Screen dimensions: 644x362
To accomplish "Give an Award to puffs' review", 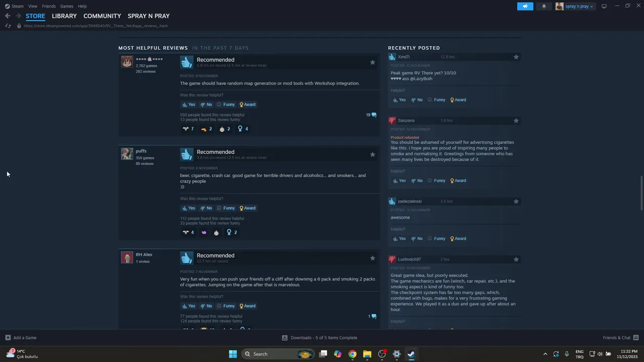I will coord(248,208).
